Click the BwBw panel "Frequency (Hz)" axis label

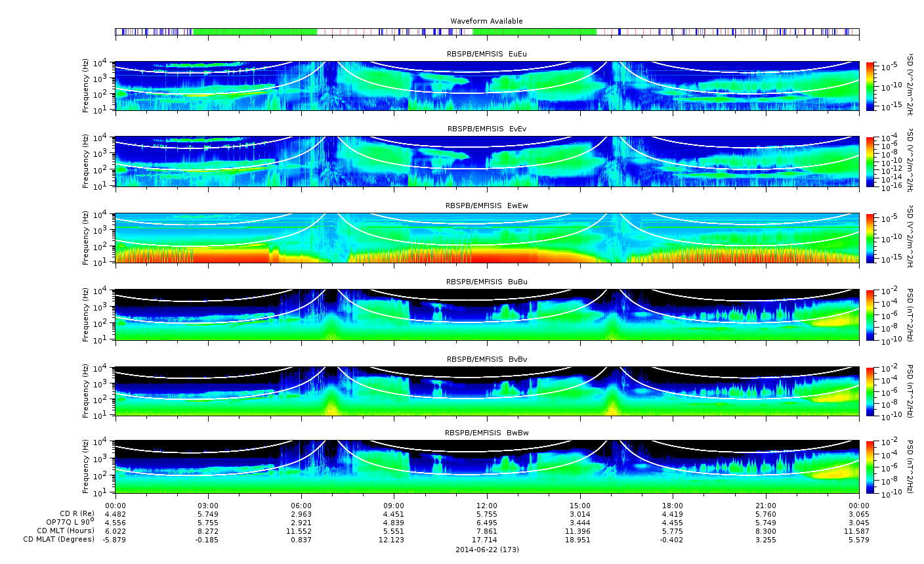[86, 467]
